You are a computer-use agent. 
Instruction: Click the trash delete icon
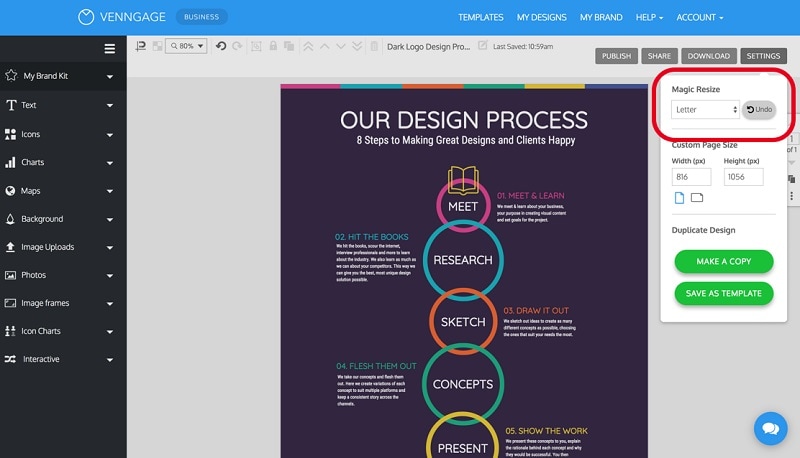[374, 46]
